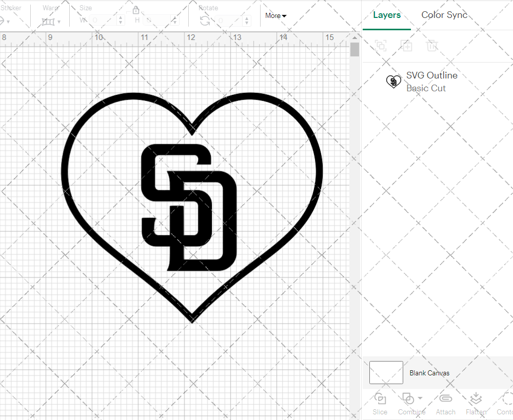The height and width of the screenshot is (420, 513).
Task: Click the Flatten icon
Action: pyautogui.click(x=476, y=399)
